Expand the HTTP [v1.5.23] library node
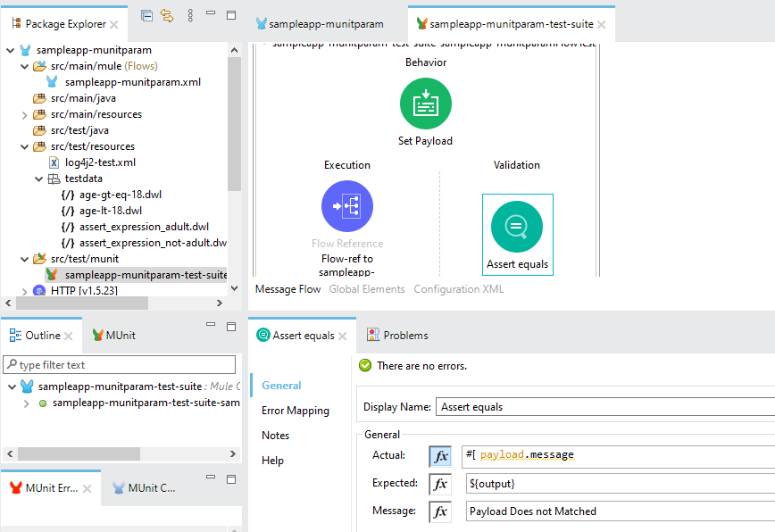 [24, 291]
